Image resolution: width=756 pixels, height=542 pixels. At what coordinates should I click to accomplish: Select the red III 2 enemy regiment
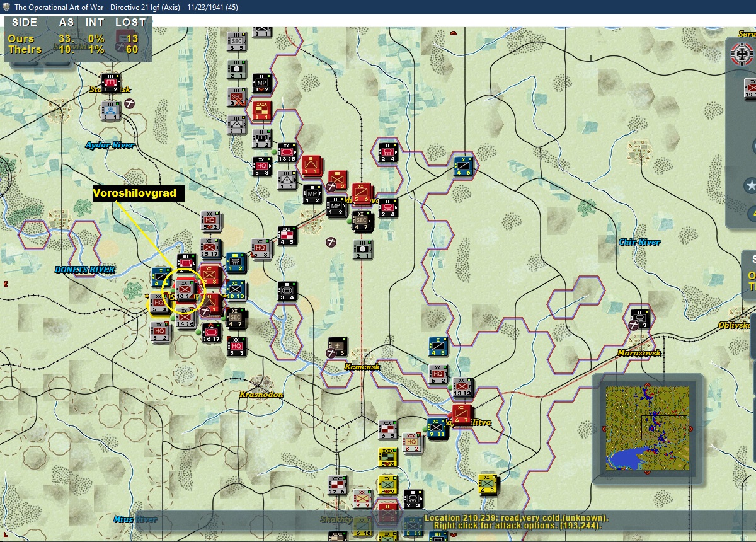coord(337,180)
